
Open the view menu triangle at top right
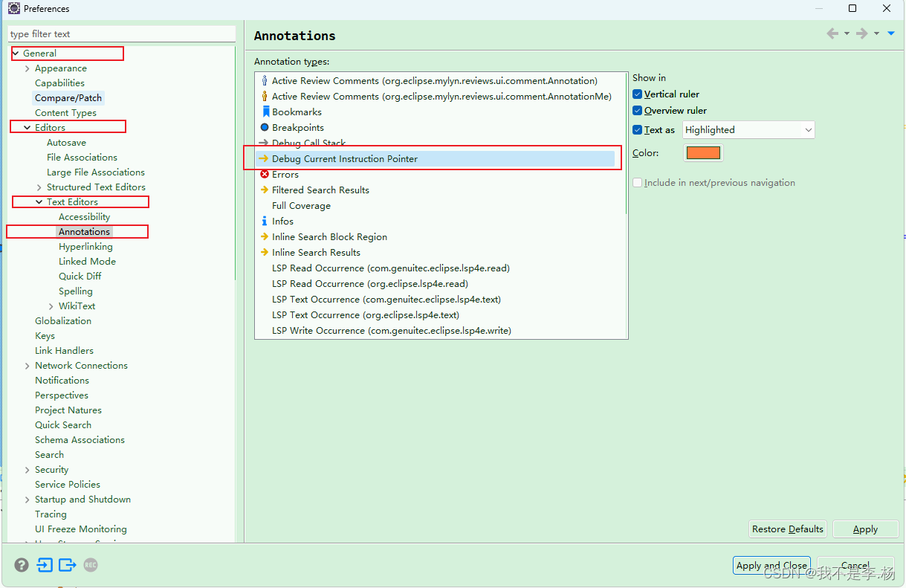click(891, 33)
